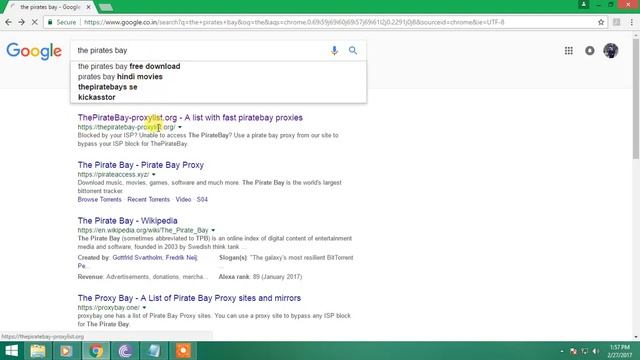Follow the Recent Torrents sitelink

tap(149, 200)
